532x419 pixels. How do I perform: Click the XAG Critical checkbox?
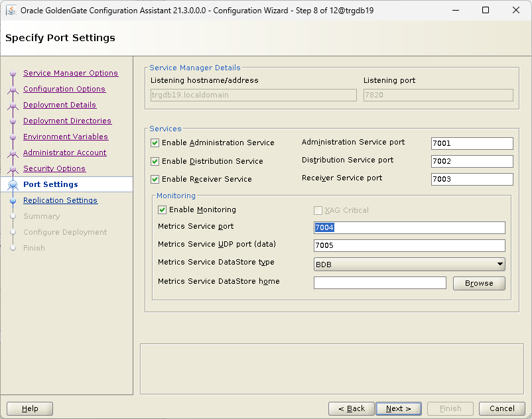pos(318,211)
